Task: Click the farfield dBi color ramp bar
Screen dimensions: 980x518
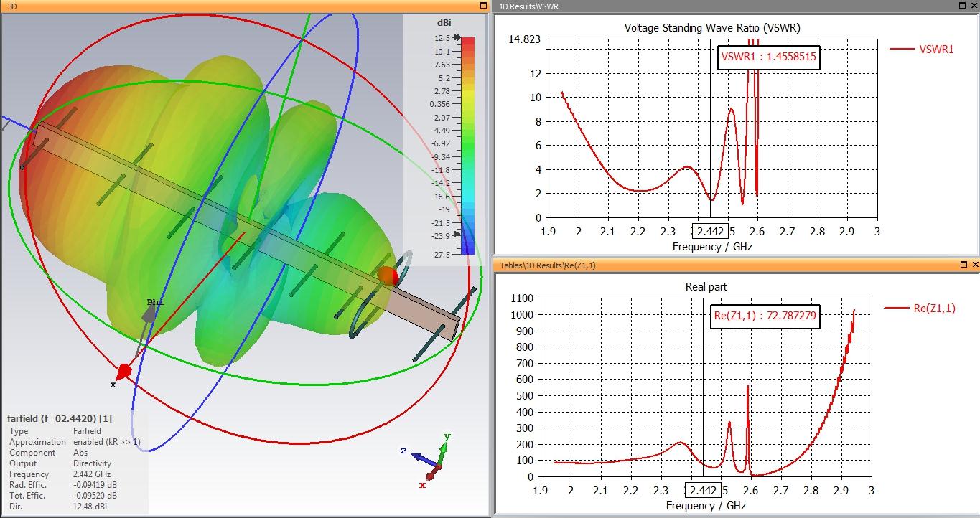Action: click(467, 146)
